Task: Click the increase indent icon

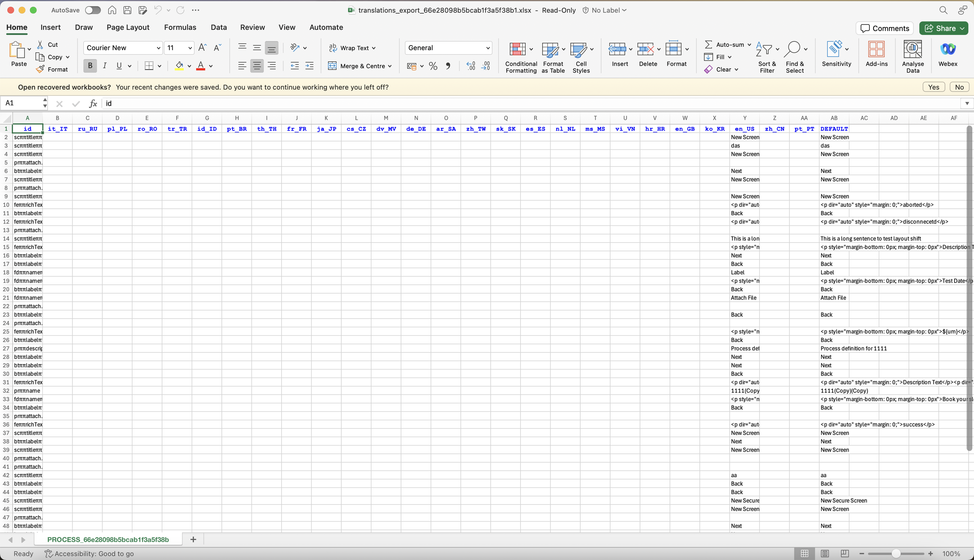Action: coord(309,66)
